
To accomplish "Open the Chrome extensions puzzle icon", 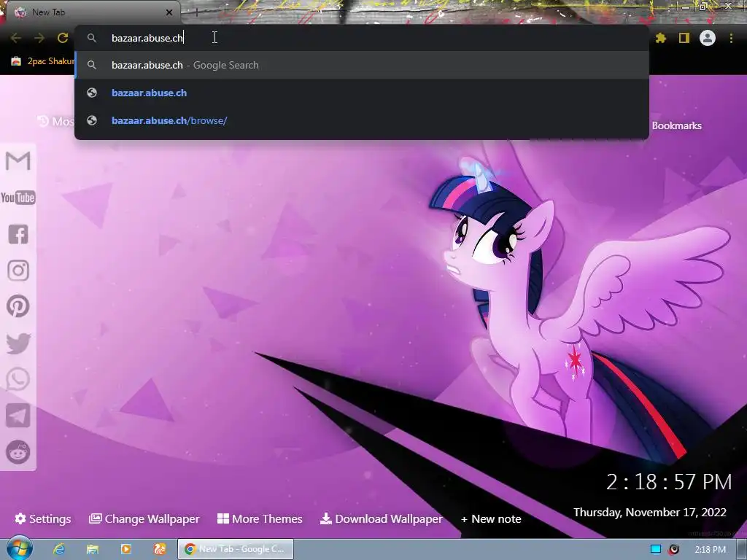I will [x=661, y=38].
